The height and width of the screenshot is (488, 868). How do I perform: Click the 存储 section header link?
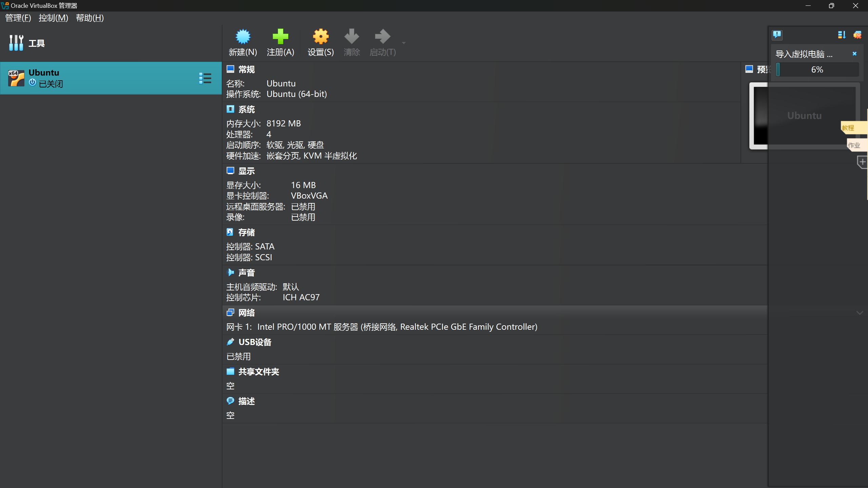246,232
